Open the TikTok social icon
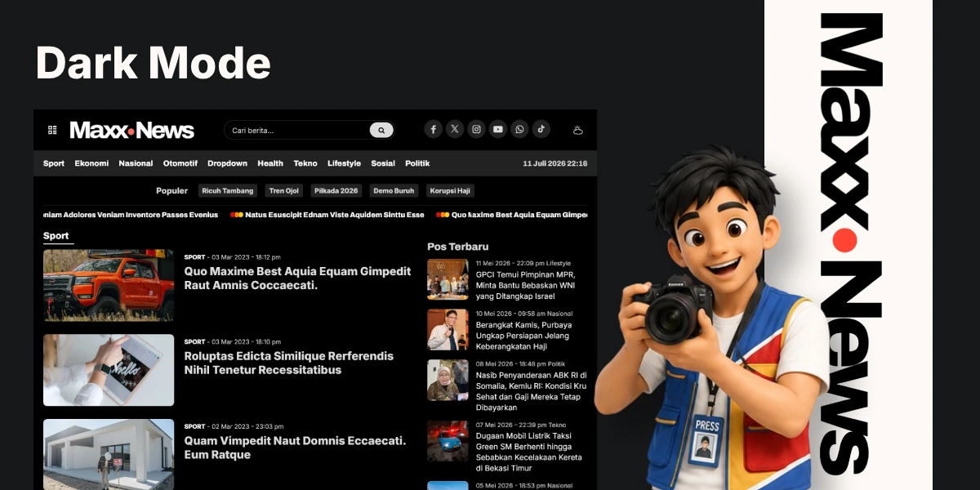This screenshot has width=980, height=490. coord(541,129)
